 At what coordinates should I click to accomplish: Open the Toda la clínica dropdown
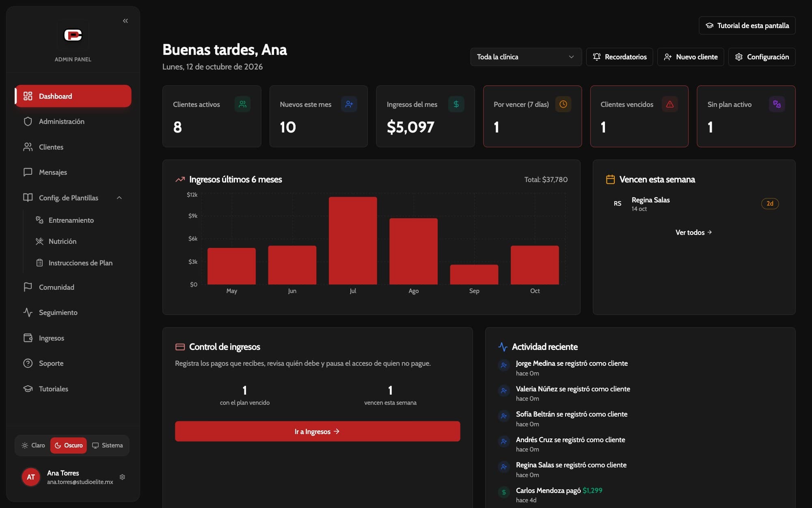tap(526, 57)
